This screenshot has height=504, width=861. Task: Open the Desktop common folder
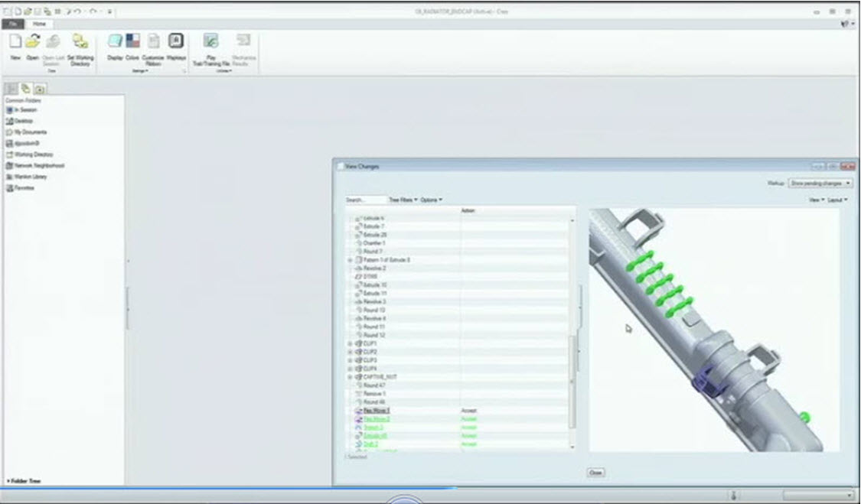pos(20,121)
